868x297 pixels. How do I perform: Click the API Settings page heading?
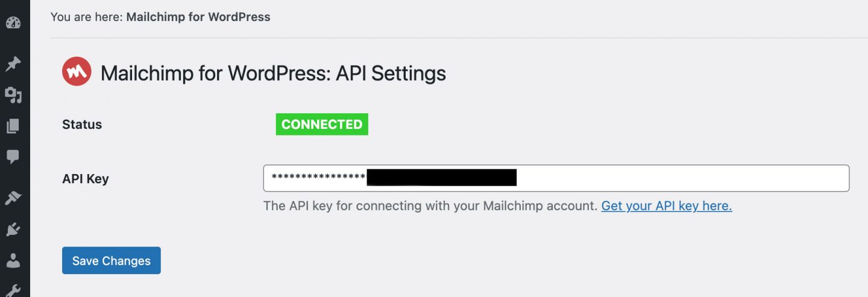click(x=273, y=73)
